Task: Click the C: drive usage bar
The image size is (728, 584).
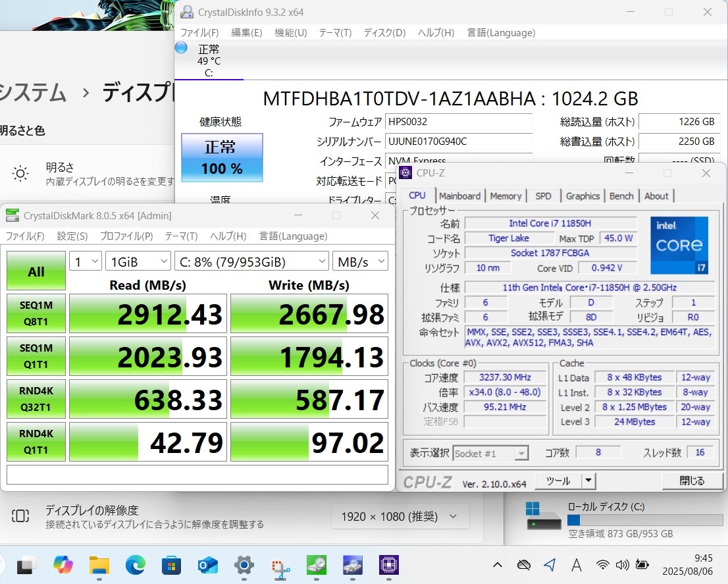Action: pyautogui.click(x=645, y=520)
